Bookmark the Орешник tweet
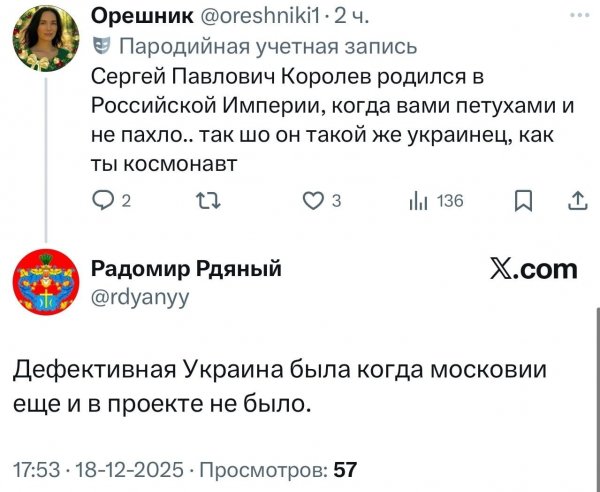 pyautogui.click(x=522, y=201)
